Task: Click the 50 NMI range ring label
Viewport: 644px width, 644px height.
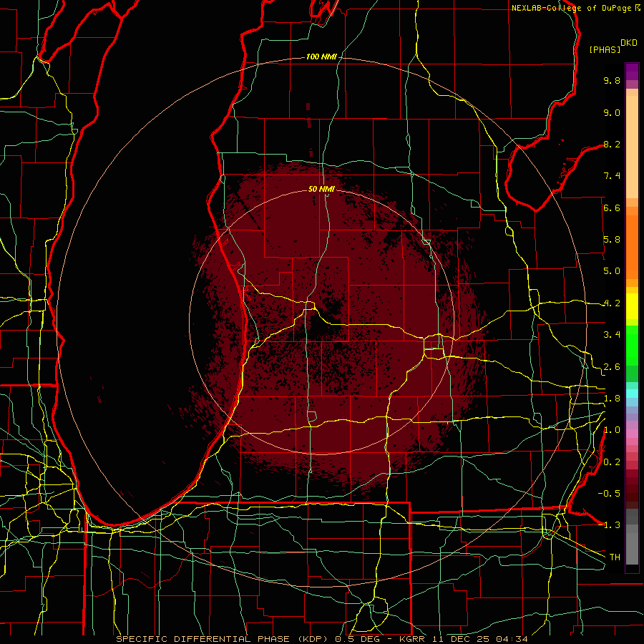Action: click(x=321, y=189)
